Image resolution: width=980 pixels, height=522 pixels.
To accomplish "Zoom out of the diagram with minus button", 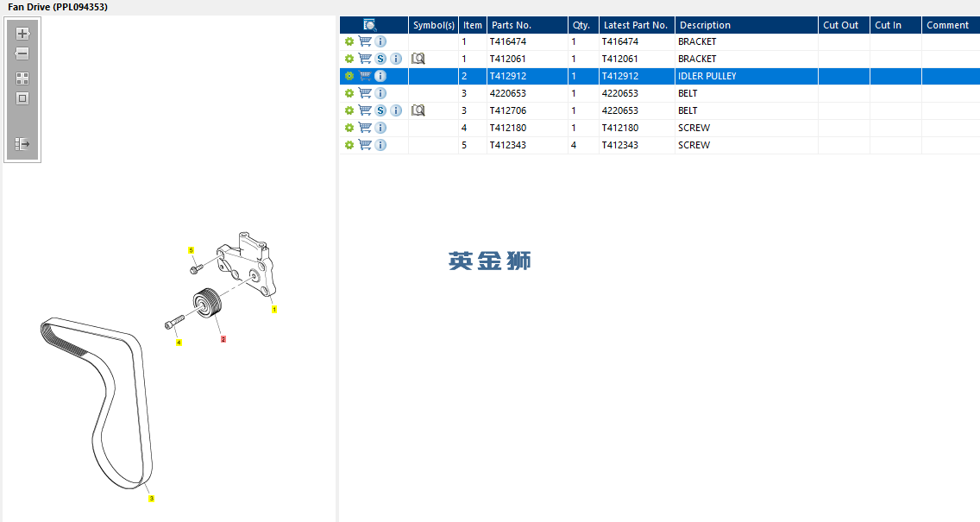I will click(22, 53).
